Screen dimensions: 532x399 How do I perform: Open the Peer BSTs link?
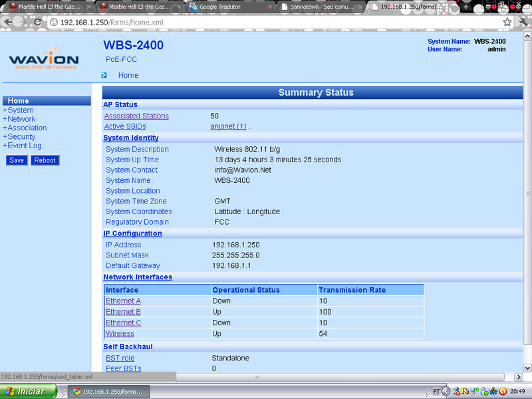click(x=124, y=368)
